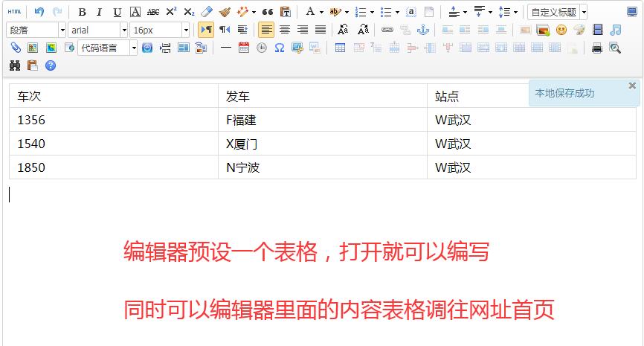This screenshot has width=644, height=346.
Task: Toggle bold formatting
Action: coord(82,13)
